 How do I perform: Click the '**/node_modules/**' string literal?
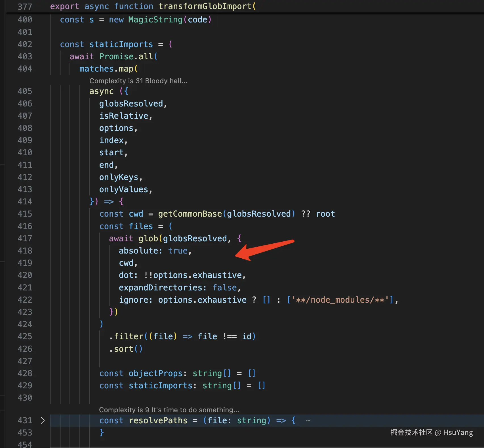[x=340, y=300]
